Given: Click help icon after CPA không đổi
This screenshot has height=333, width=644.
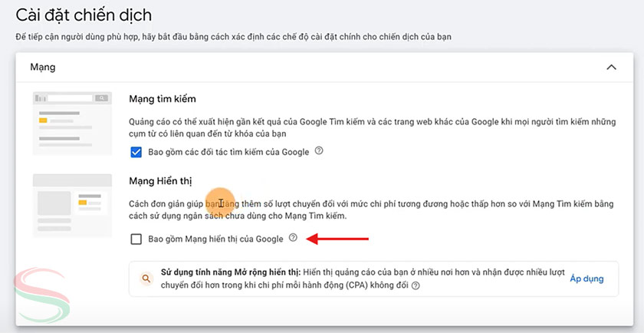Looking at the screenshot, I should (x=416, y=285).
